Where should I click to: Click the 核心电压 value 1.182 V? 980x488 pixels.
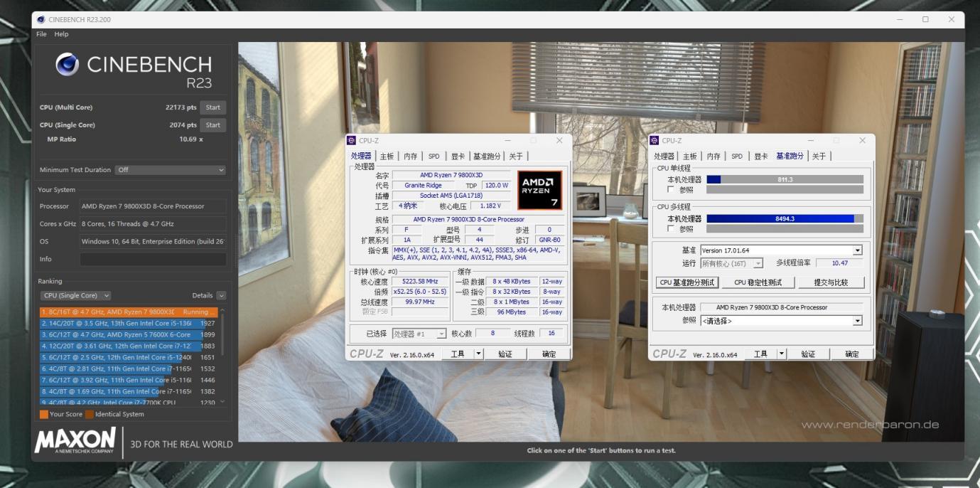[x=490, y=206]
